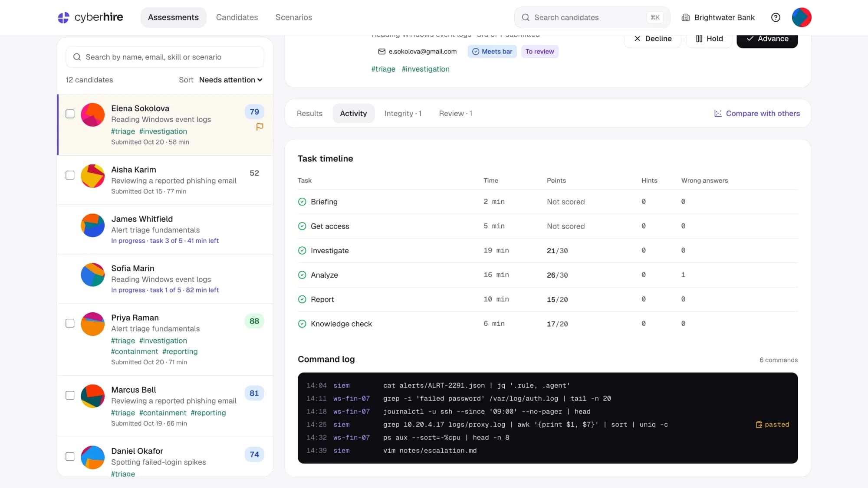This screenshot has width=868, height=488.
Task: Advance the candidate
Action: tap(767, 39)
